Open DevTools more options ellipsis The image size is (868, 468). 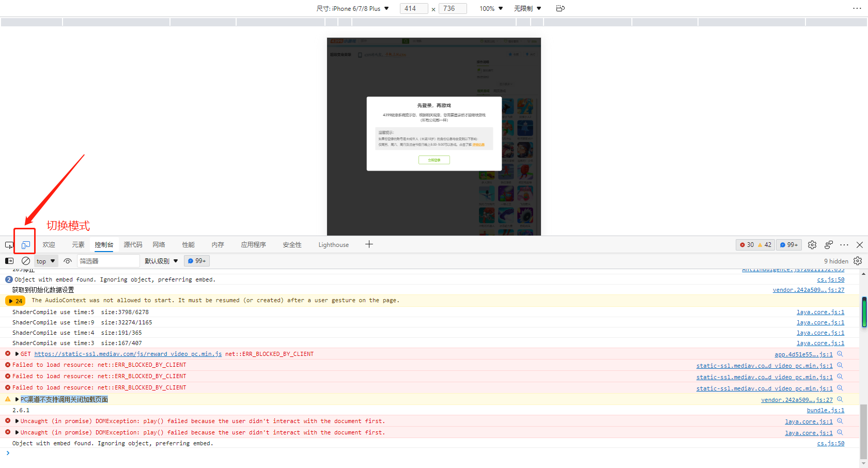pos(844,245)
